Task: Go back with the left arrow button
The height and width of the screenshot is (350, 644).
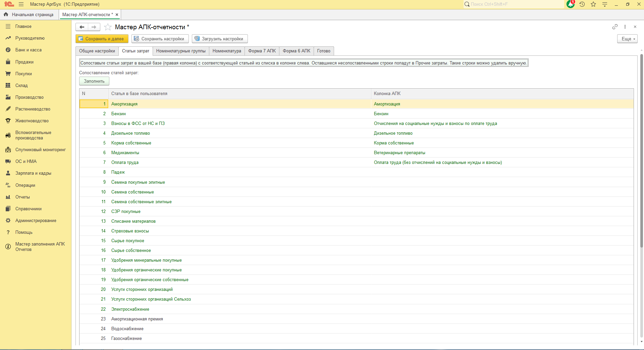Action: tap(82, 27)
